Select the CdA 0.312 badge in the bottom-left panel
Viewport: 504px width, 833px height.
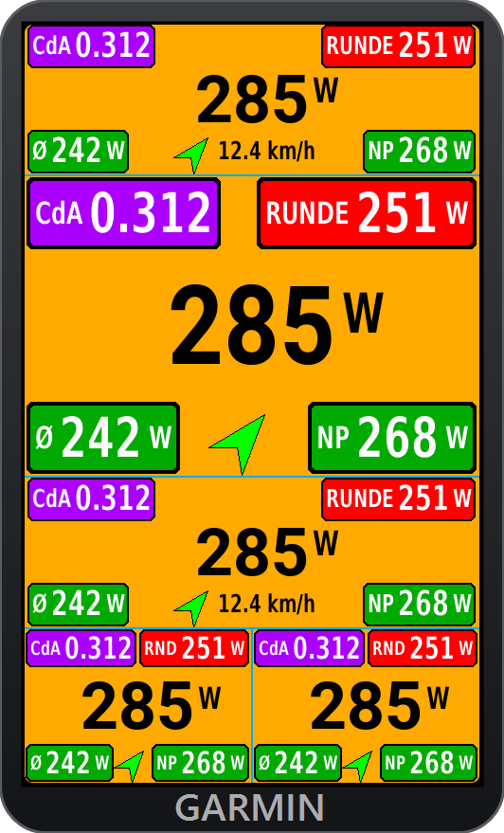81,648
